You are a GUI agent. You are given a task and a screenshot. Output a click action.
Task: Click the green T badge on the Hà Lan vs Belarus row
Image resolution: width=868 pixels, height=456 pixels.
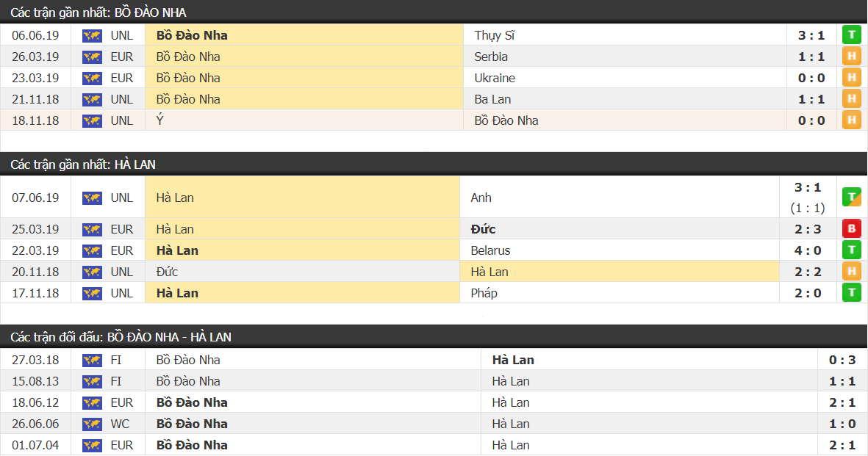[x=851, y=250]
